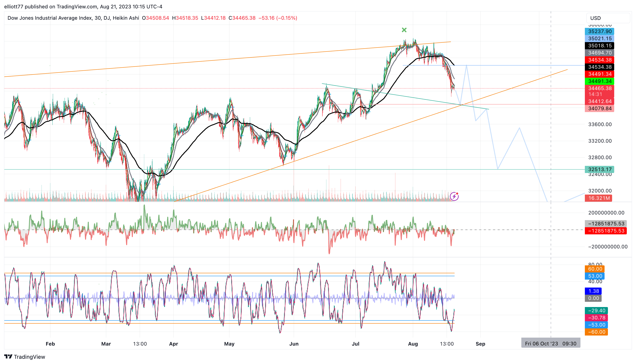Click the 14:31 countdown timer label
The height and width of the screenshot is (364, 636).
coord(595,94)
